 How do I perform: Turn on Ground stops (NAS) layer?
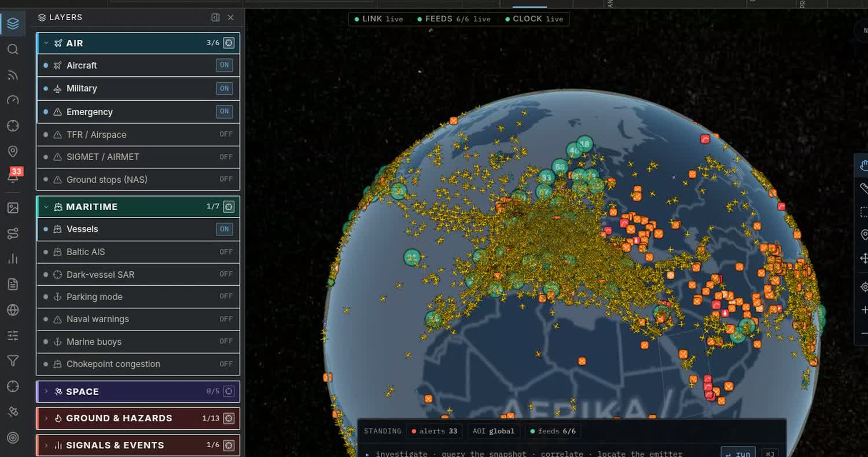point(226,179)
